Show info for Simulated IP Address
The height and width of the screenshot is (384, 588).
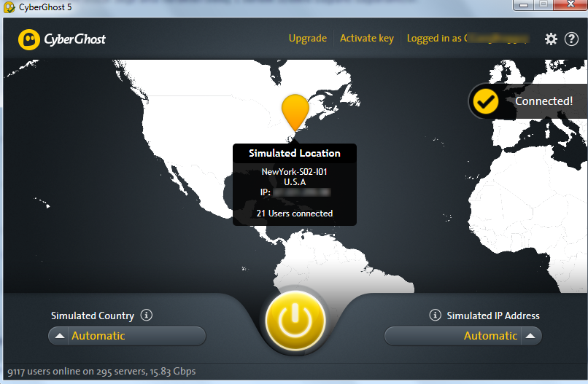pos(435,315)
